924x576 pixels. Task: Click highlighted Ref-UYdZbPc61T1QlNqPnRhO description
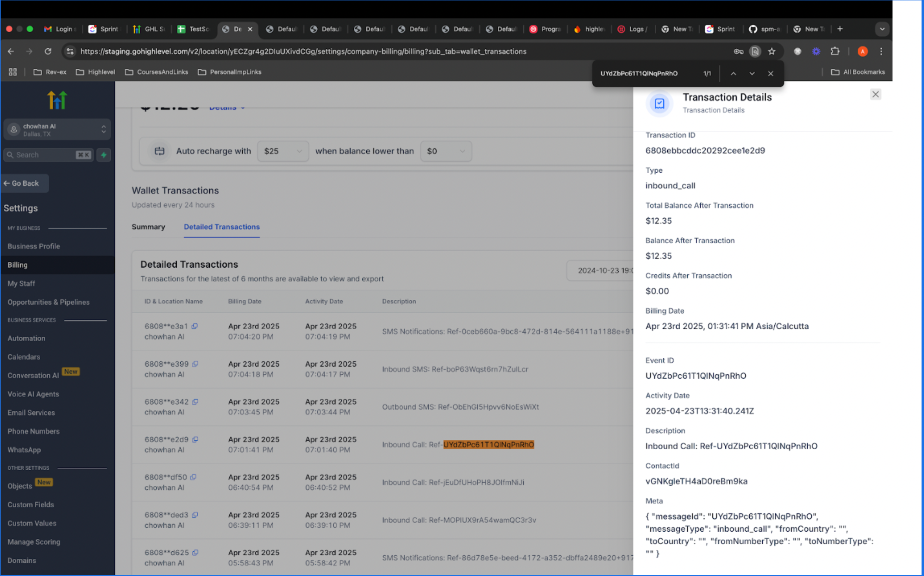click(489, 445)
